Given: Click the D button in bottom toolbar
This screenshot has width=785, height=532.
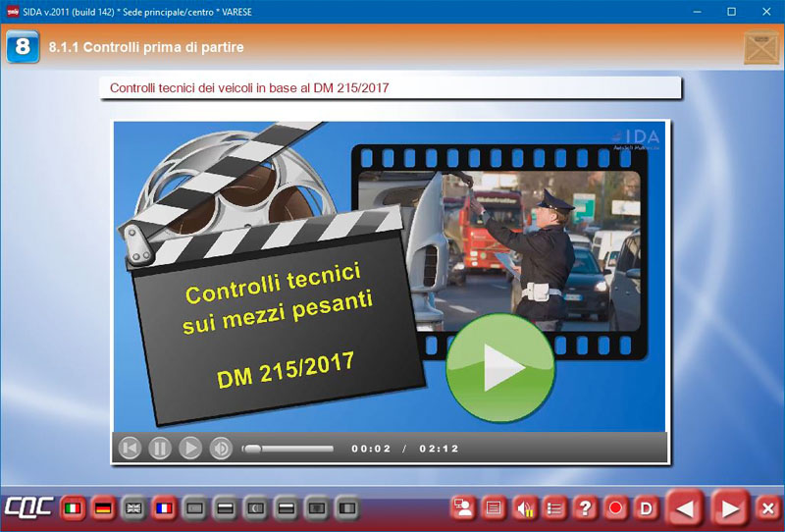Looking at the screenshot, I should coord(646,508).
